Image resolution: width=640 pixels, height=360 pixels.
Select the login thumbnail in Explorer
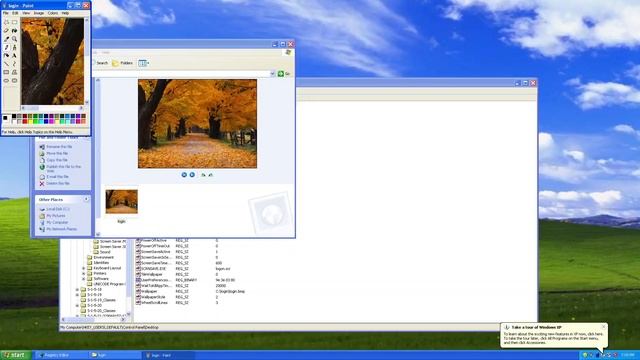point(122,202)
